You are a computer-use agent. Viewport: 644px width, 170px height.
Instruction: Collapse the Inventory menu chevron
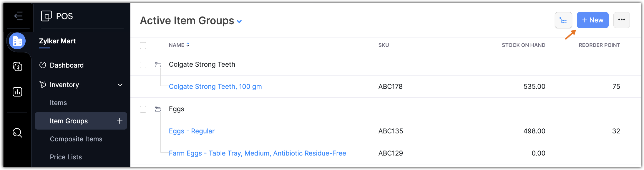tap(120, 85)
